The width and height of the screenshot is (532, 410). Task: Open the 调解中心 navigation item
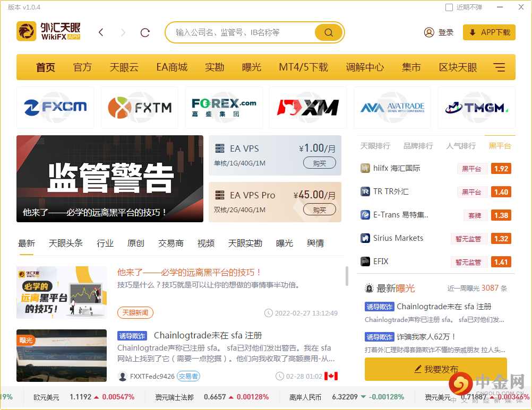365,67
